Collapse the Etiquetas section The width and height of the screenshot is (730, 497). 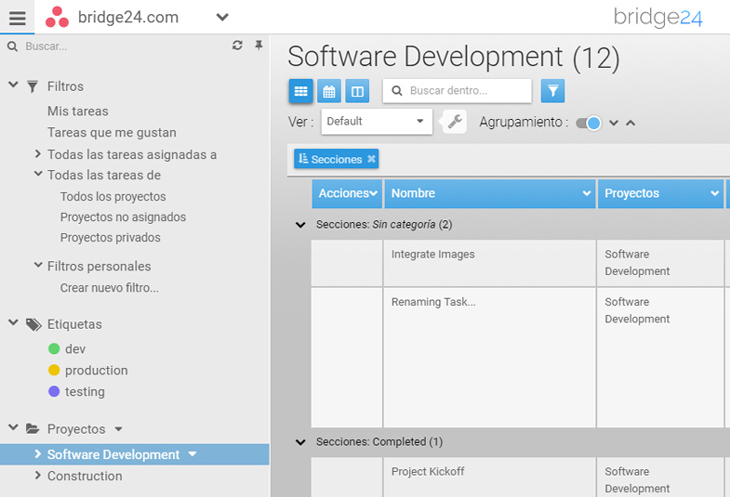click(14, 322)
